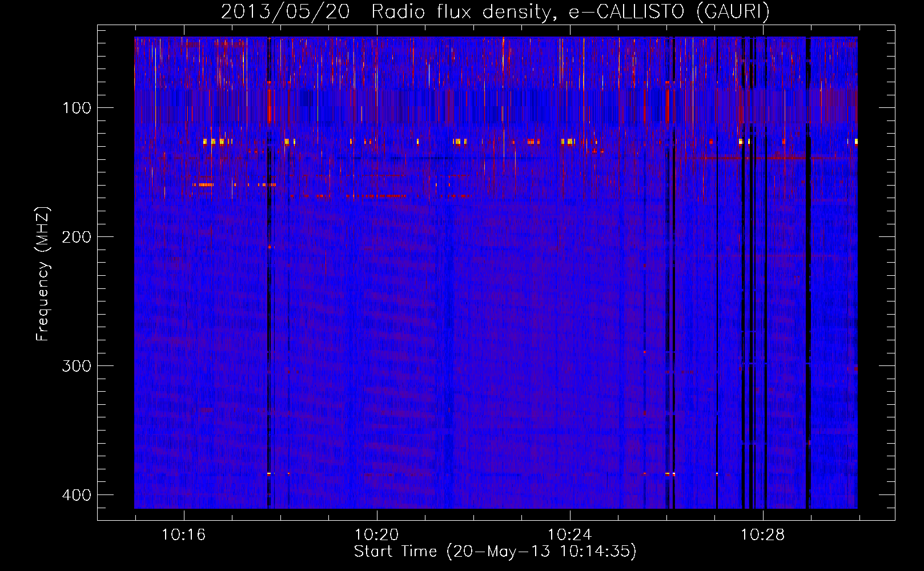Image resolution: width=924 pixels, height=571 pixels.
Task: Click the '10:16' time axis label
Action: (183, 535)
